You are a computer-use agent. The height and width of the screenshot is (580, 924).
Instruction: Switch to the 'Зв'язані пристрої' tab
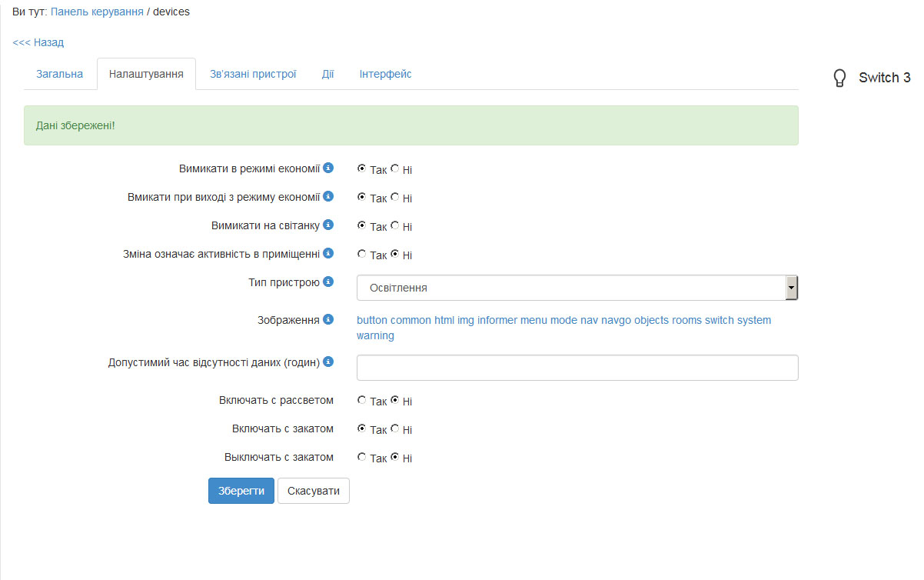(253, 75)
